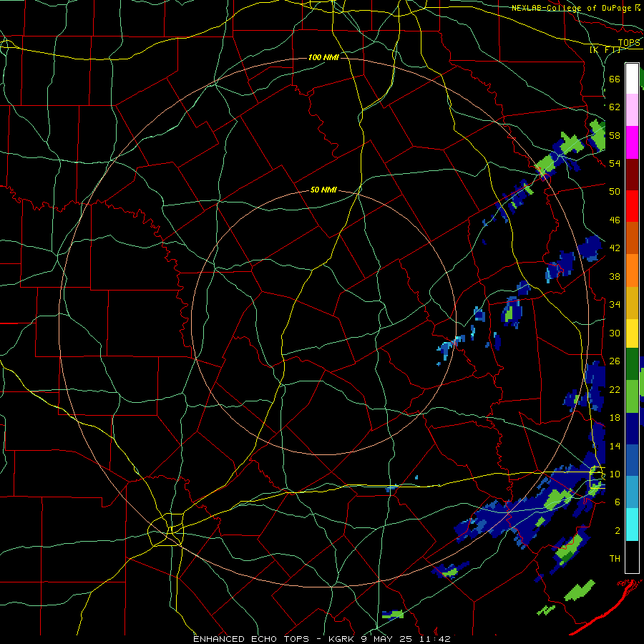Click the "TH" threshold label

615,558
